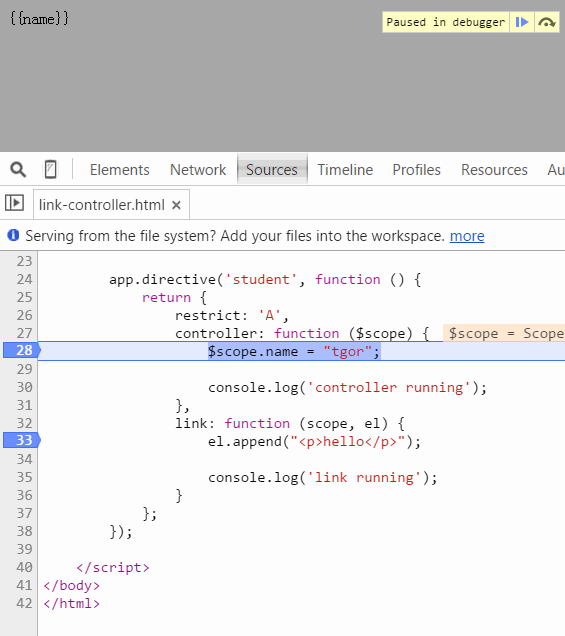
Task: Click the $scope = Scope inline value hint
Action: click(x=504, y=333)
